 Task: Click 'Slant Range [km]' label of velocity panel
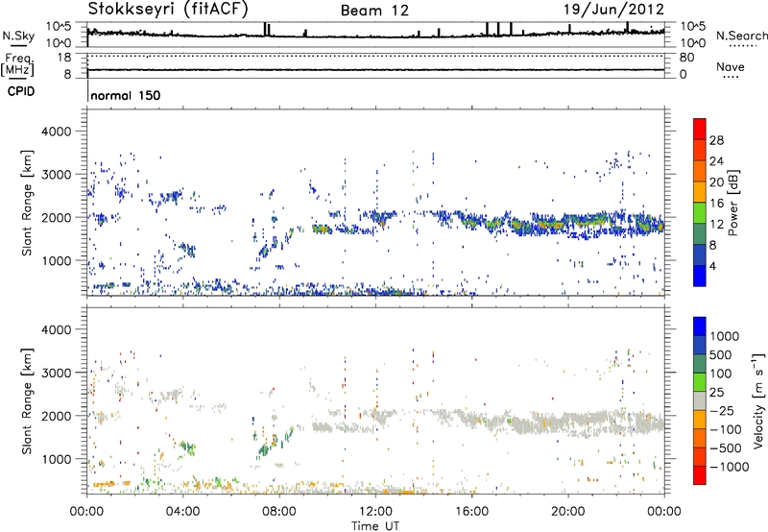point(27,401)
